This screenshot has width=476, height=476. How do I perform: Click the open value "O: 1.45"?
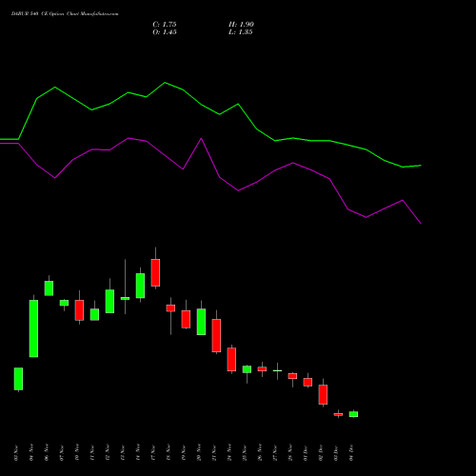tap(165, 32)
